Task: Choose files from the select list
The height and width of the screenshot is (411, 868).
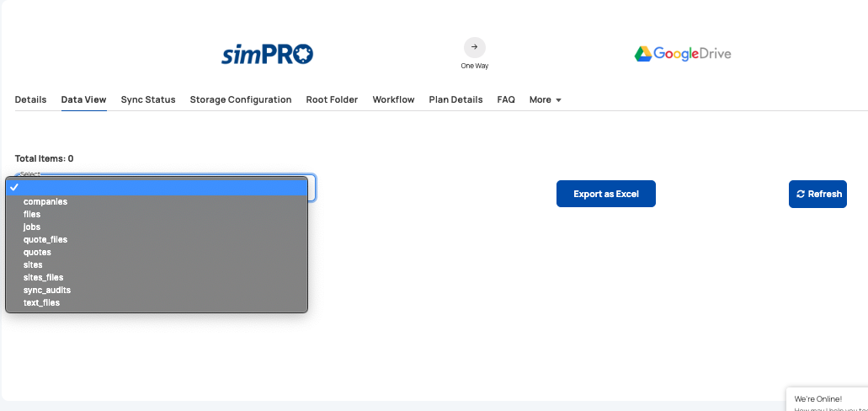Action: point(157,215)
